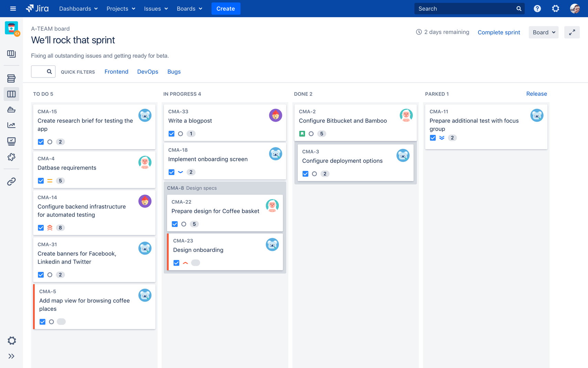This screenshot has width=588, height=368.
Task: Click the highest priority icon on CMA-14
Action: (x=50, y=228)
